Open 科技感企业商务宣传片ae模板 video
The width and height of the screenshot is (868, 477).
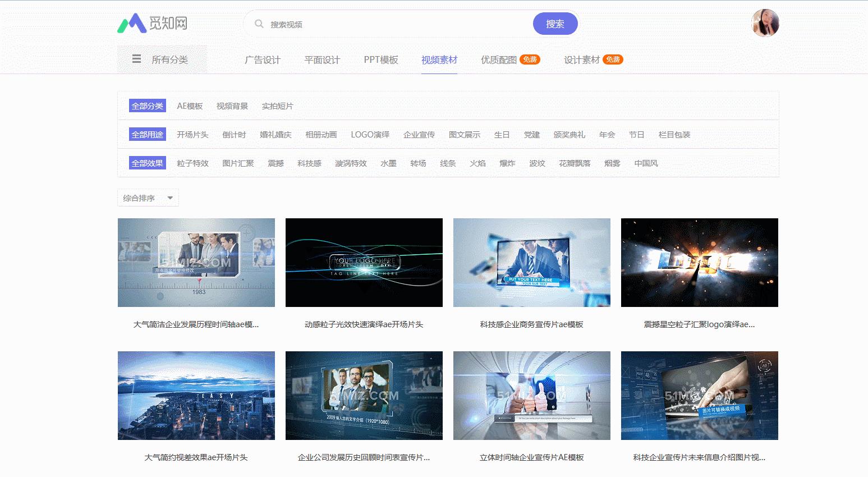click(x=531, y=262)
